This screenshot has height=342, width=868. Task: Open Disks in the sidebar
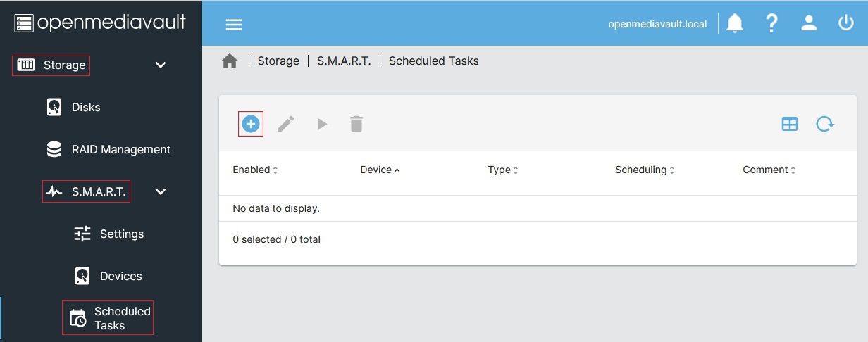click(x=86, y=107)
